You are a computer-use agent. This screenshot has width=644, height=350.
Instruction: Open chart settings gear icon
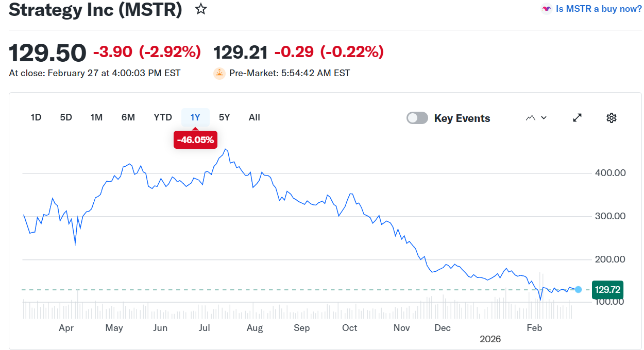point(611,118)
